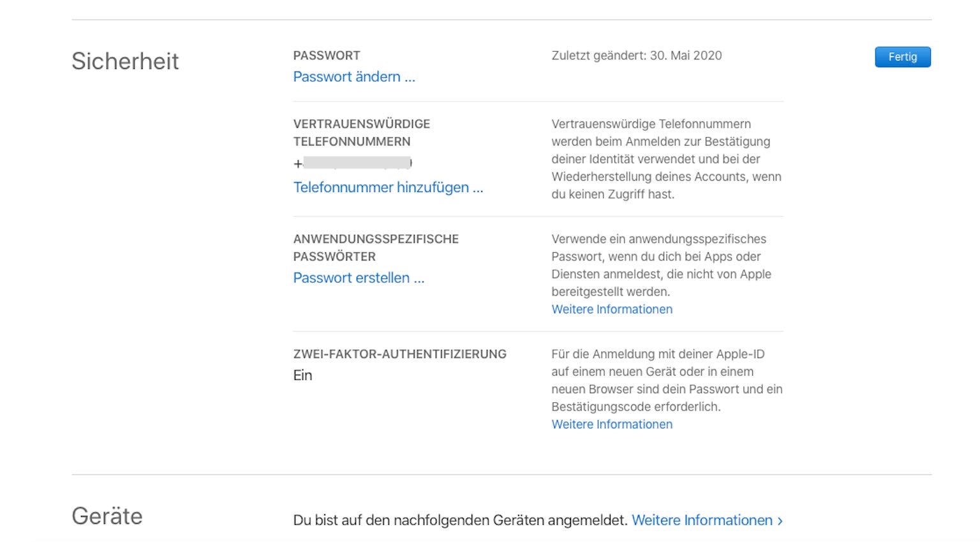Click the PASSWORT label
This screenshot has height=542, width=980.
pyautogui.click(x=327, y=56)
